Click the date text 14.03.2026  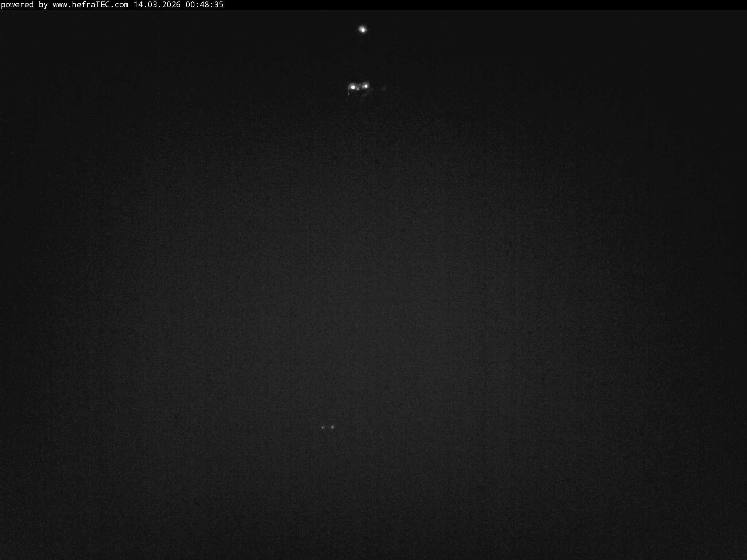157,5
